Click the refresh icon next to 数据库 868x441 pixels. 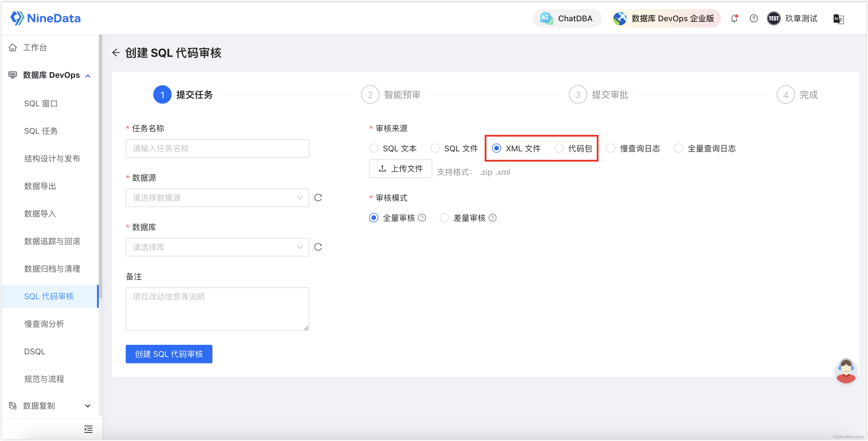point(318,246)
